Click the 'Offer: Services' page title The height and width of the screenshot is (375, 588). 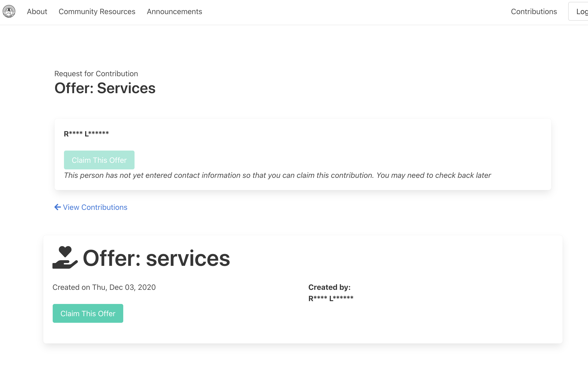pyautogui.click(x=105, y=88)
